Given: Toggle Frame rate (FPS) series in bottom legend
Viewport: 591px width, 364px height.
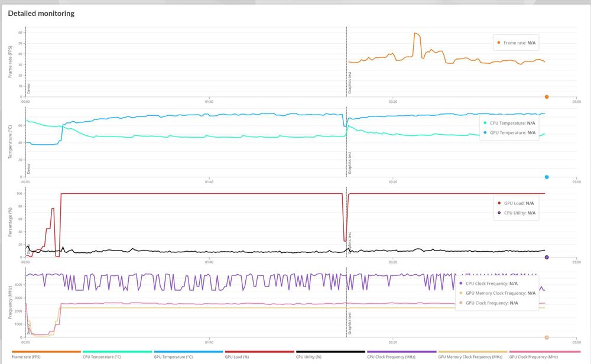Looking at the screenshot, I should [46, 355].
